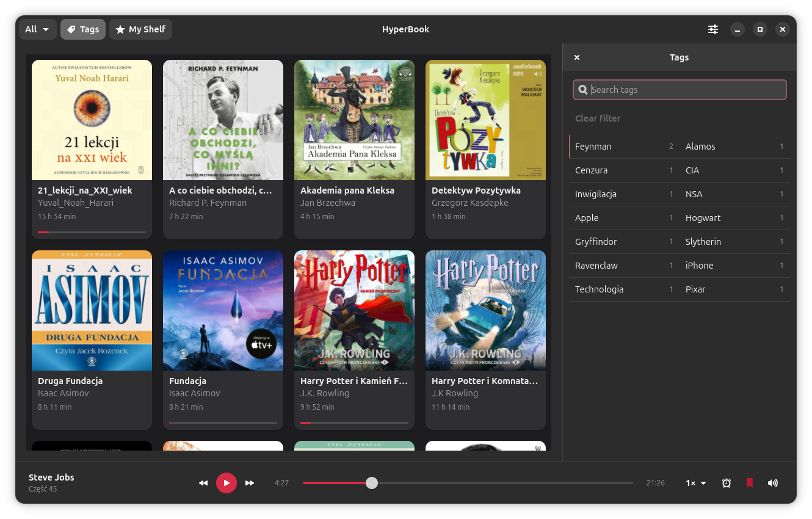
Task: Click the magnifier icon in tag search
Action: click(583, 90)
